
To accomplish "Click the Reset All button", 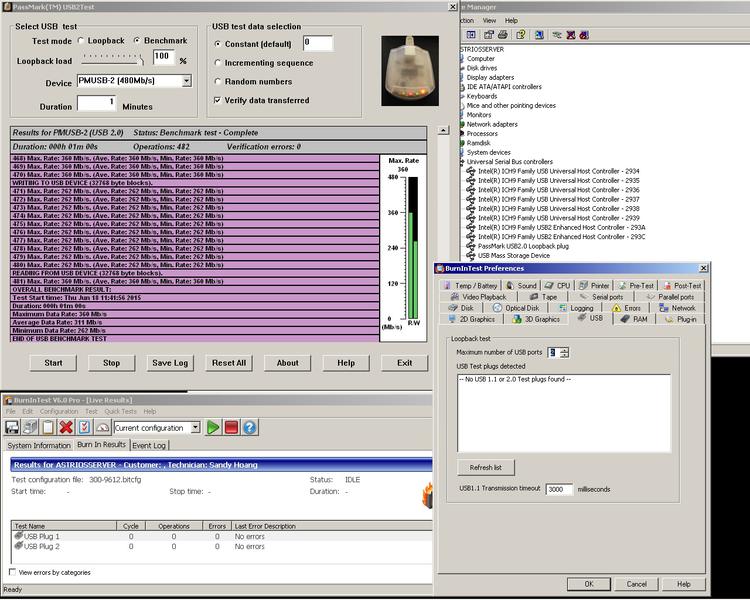I will 229,363.
